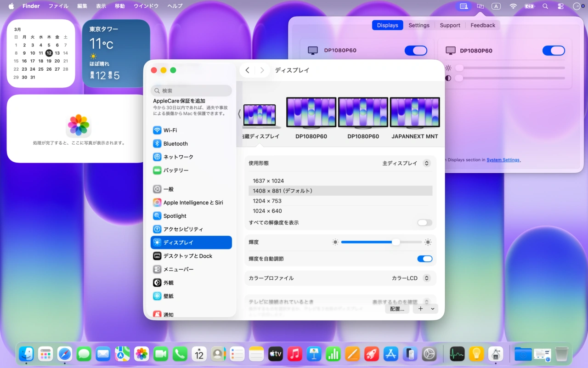
Task: Select 壁紙 in the settings sidebar
Action: coord(168,296)
